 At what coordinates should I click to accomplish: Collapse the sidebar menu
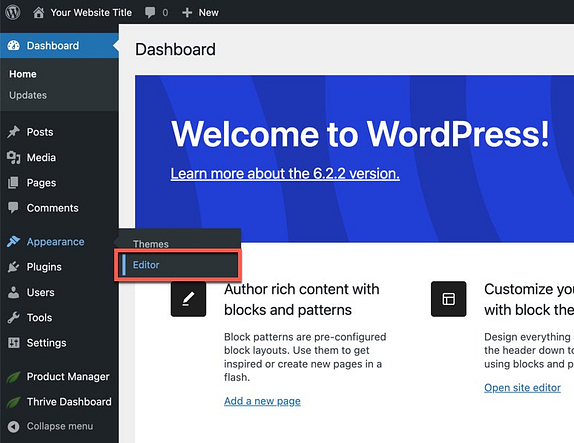[60, 427]
